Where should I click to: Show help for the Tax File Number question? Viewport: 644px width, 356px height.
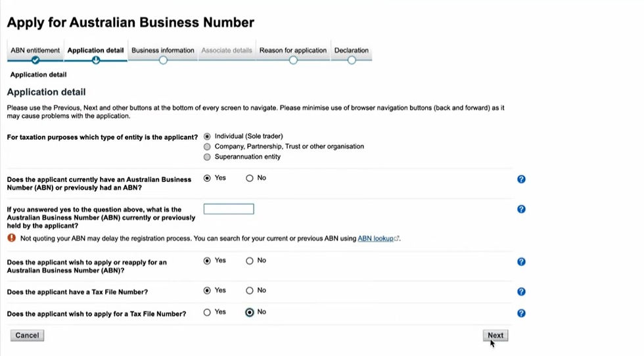[521, 292]
